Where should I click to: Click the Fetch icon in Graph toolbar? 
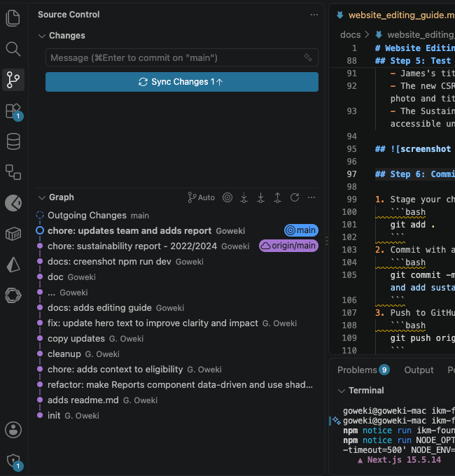point(244,197)
